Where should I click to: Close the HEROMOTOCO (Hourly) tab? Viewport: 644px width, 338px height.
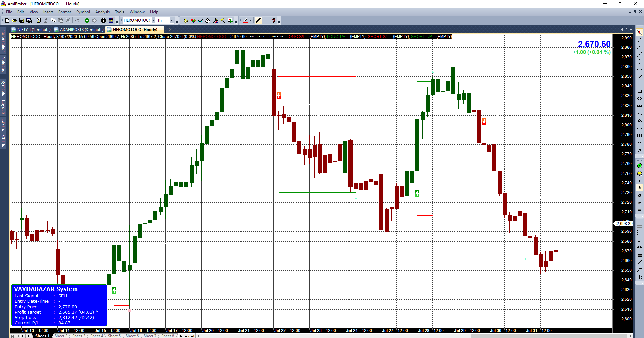pyautogui.click(x=161, y=30)
